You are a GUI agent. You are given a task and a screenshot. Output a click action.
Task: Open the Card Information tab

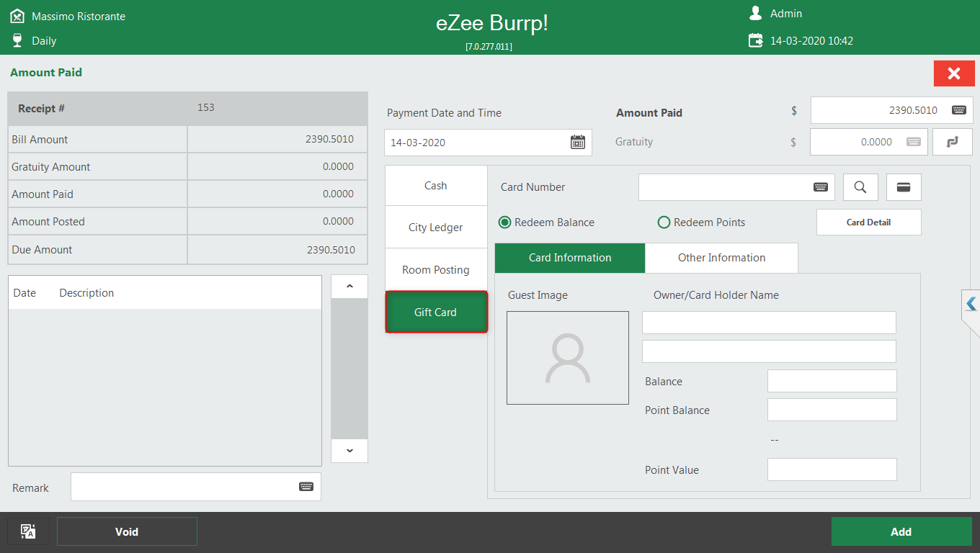pos(570,258)
